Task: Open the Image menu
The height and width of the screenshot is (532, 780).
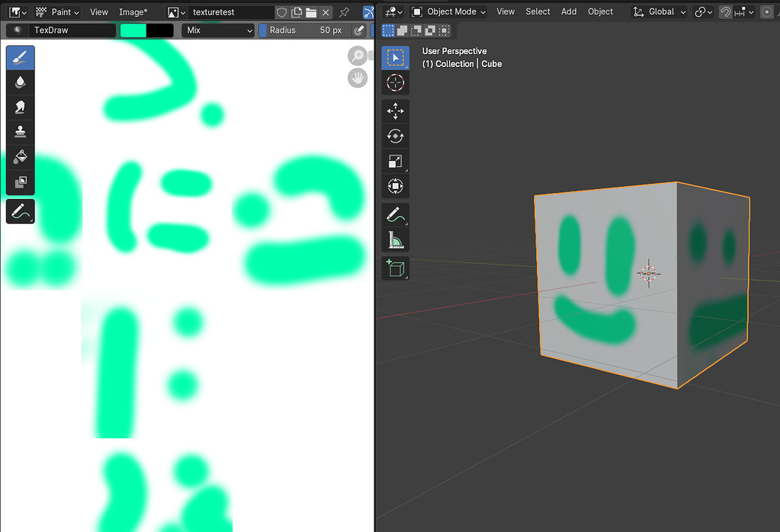Action: click(131, 12)
